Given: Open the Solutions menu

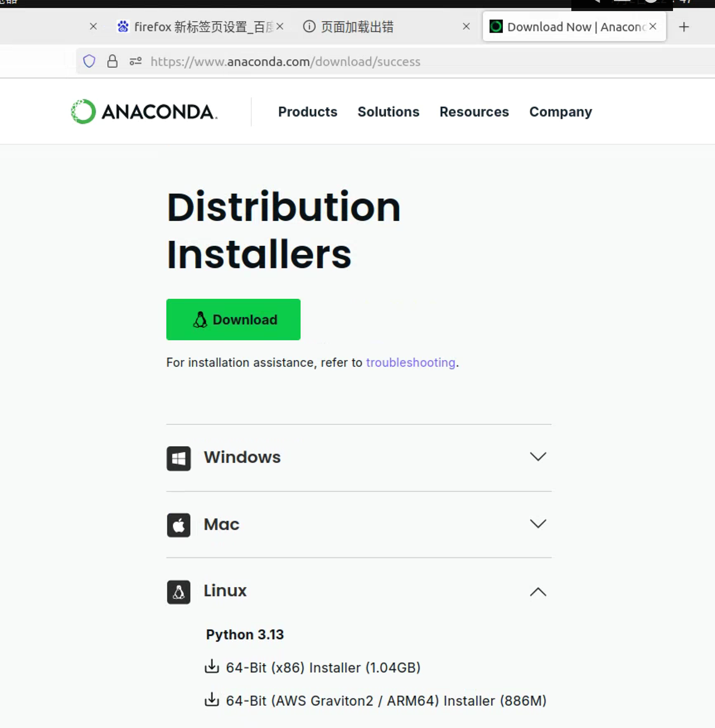Looking at the screenshot, I should pos(388,112).
